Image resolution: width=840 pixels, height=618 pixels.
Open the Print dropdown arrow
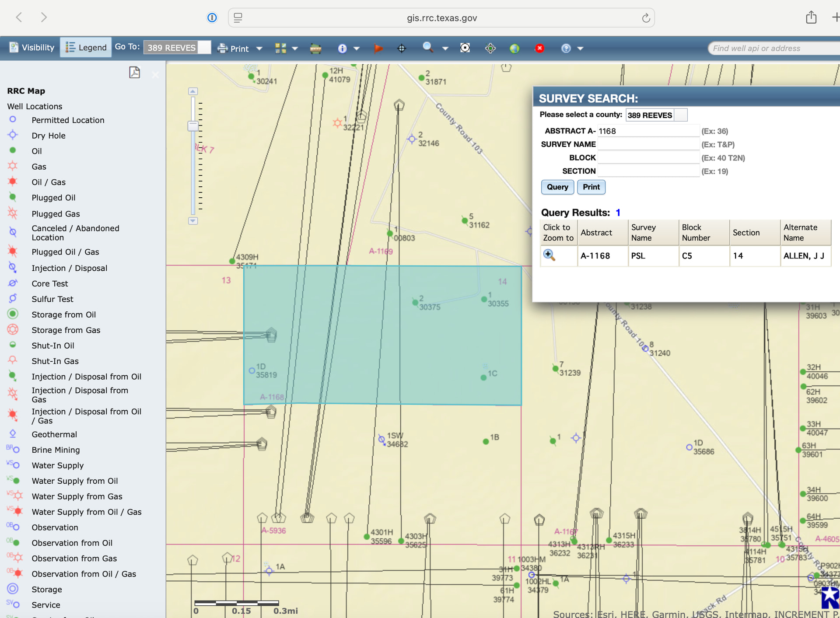(259, 49)
